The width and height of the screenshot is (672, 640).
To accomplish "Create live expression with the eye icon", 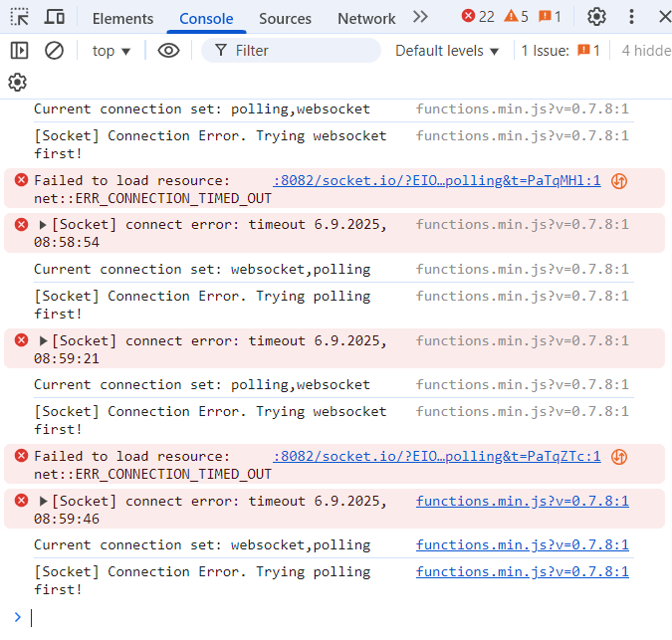I will [x=168, y=50].
